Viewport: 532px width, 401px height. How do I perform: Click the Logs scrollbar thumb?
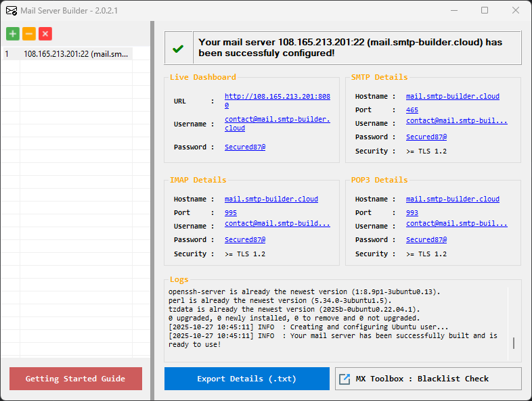click(514, 343)
